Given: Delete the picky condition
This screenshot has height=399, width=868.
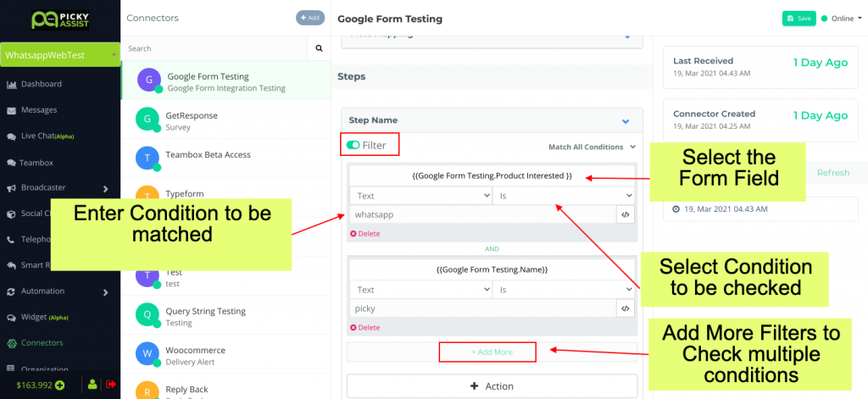Looking at the screenshot, I should click(364, 328).
